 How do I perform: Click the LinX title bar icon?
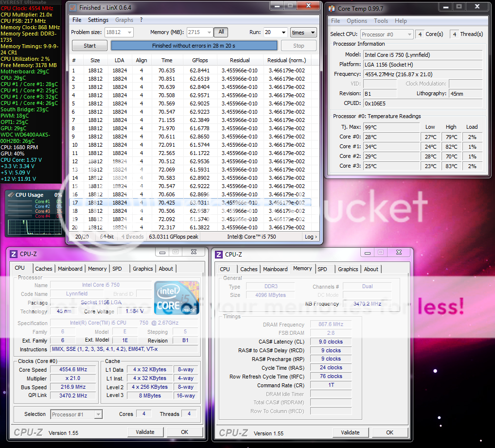tap(73, 8)
